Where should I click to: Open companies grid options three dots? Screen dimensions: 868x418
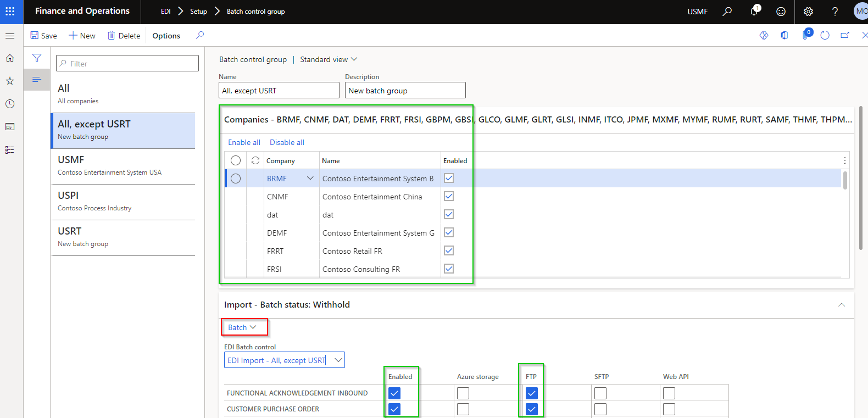(844, 160)
